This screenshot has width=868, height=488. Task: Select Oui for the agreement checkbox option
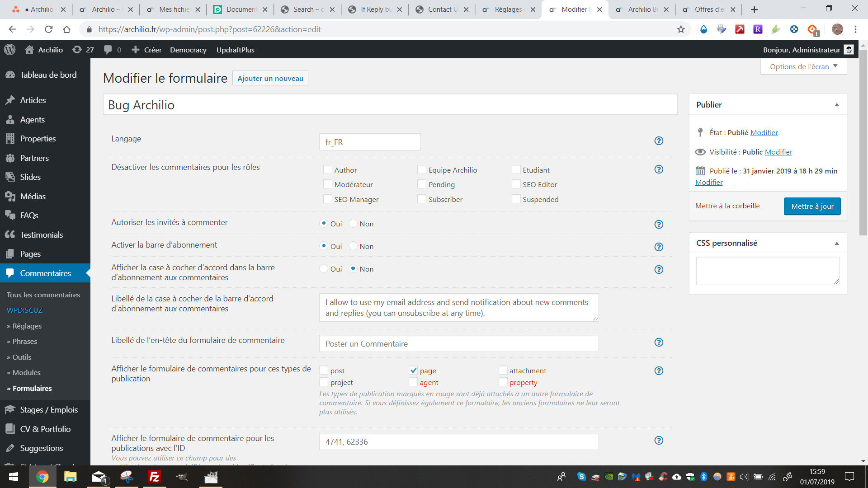[x=324, y=269]
